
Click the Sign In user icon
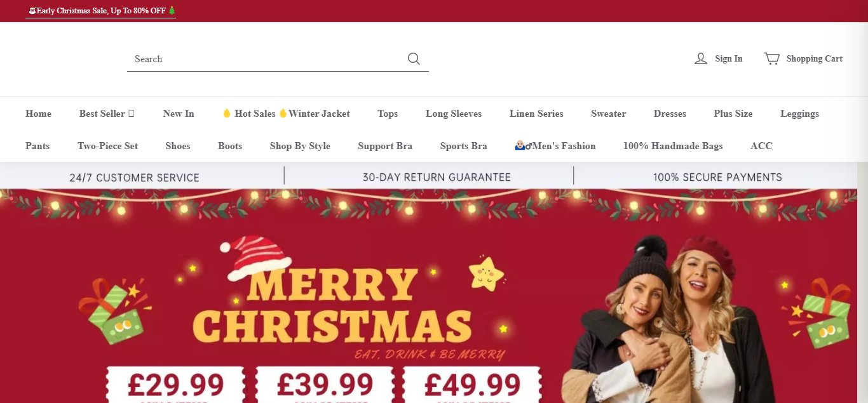click(701, 58)
